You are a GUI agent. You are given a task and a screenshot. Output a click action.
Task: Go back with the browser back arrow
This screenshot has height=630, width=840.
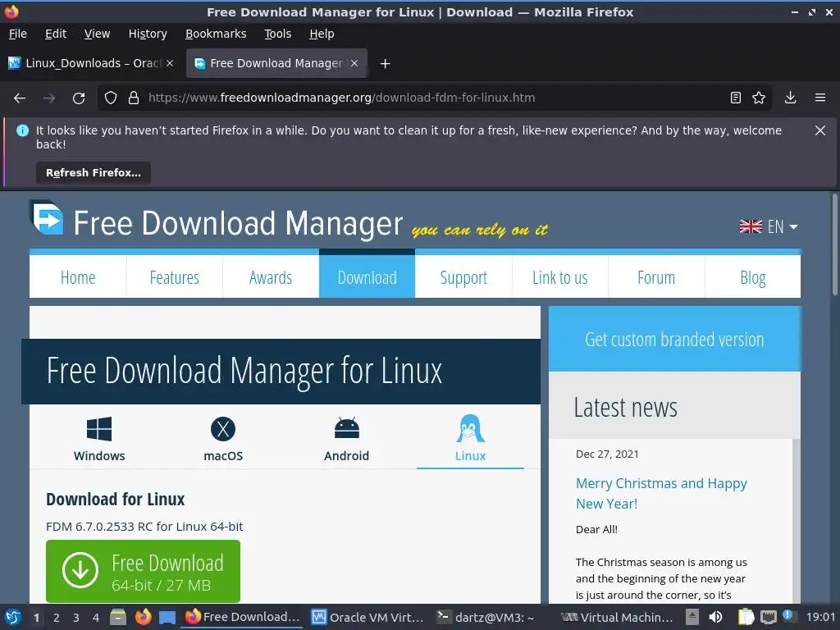point(20,98)
